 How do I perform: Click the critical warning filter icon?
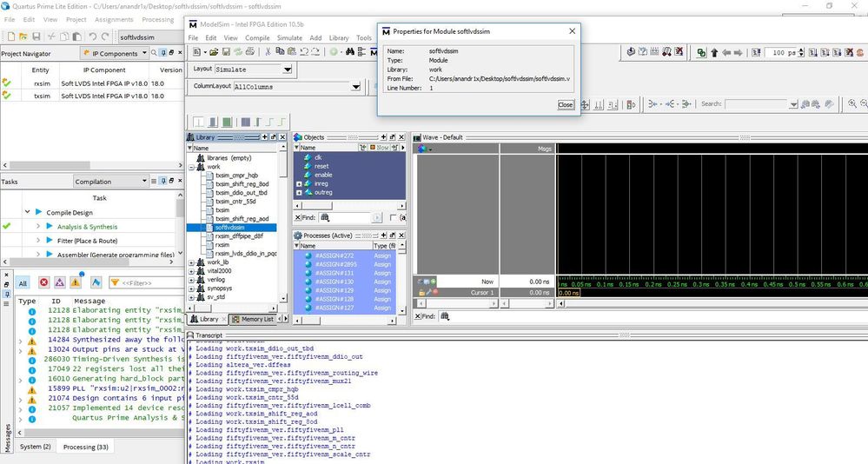pos(58,282)
